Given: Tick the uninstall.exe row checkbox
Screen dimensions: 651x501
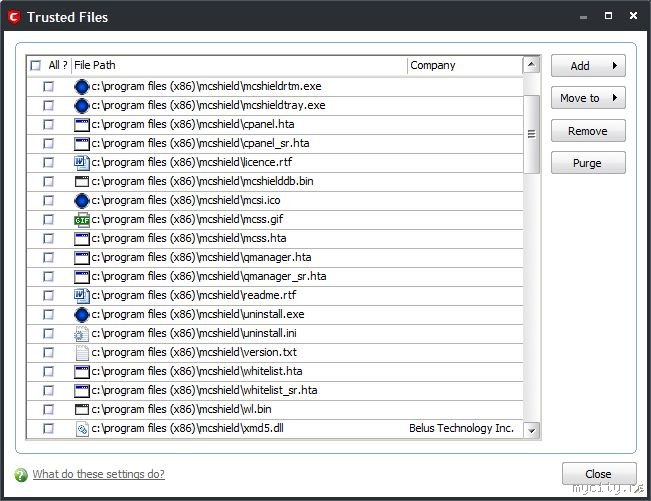Looking at the screenshot, I should click(49, 315).
